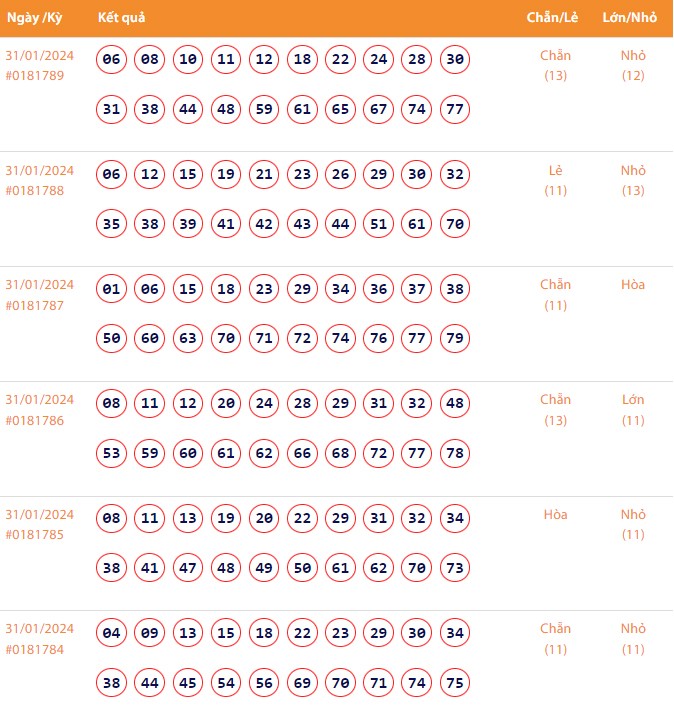The height and width of the screenshot is (714, 674).
Task: Open draw #0181786 details
Action: click(x=35, y=420)
